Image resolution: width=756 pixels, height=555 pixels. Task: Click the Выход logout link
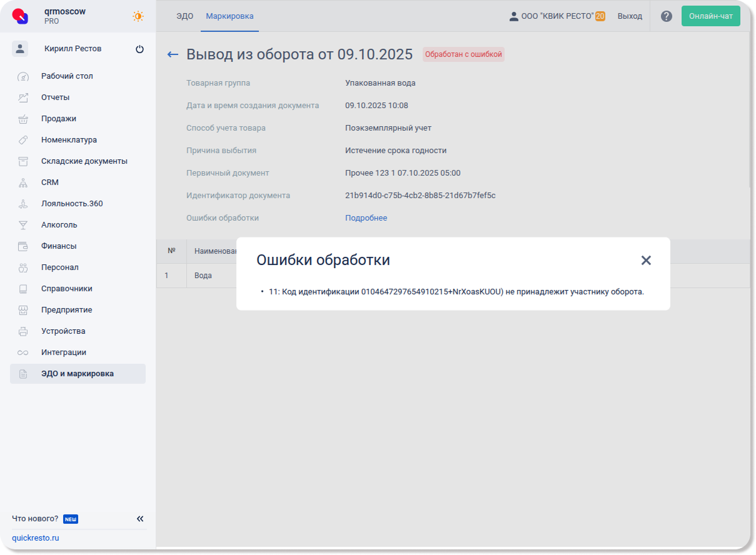point(630,16)
